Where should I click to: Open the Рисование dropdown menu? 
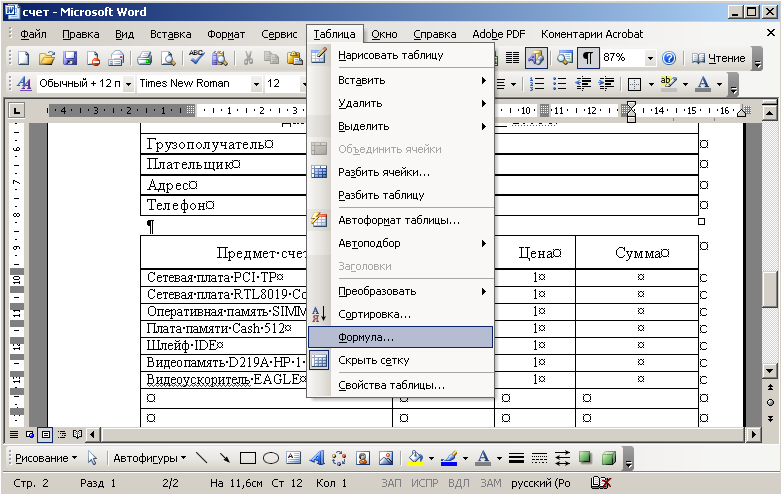(46, 458)
